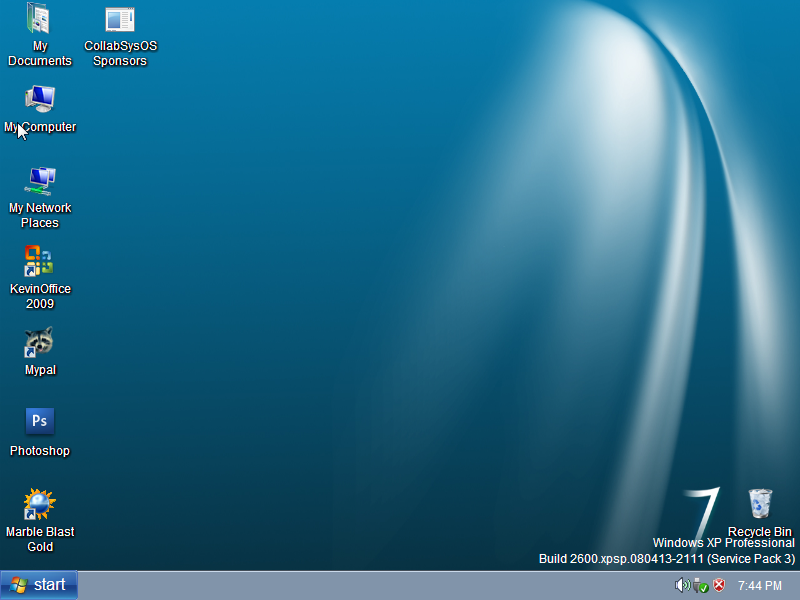Select the My Network Places icon
Screen dimensions: 800x600
point(40,181)
